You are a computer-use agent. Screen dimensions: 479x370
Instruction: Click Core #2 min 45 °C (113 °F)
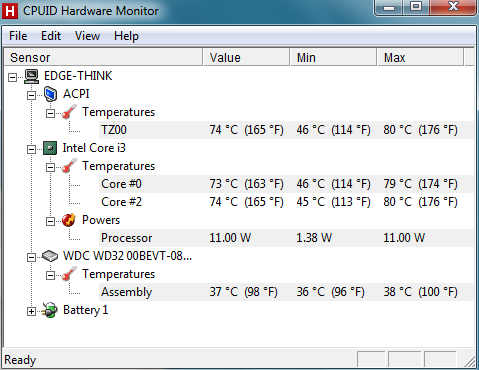coord(333,202)
